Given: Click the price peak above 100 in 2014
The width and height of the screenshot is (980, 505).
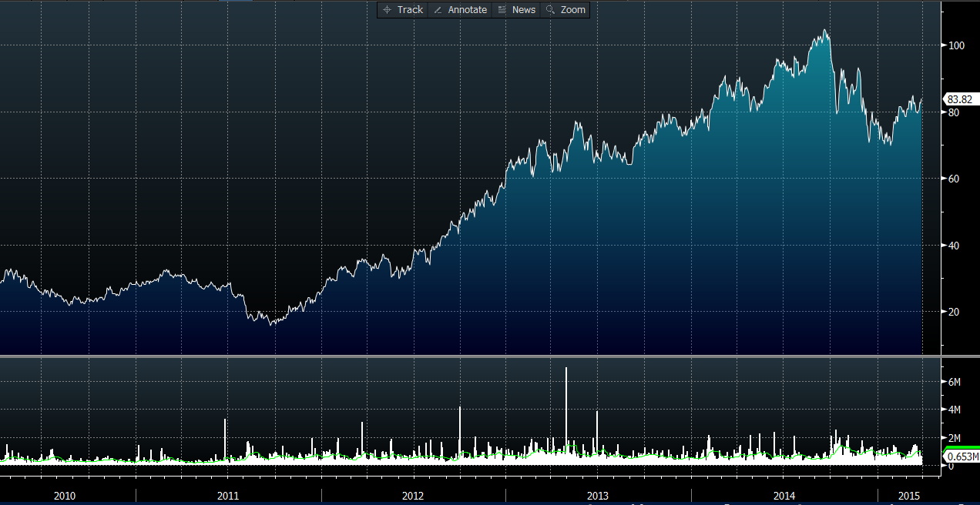Looking at the screenshot, I should pos(825,31).
